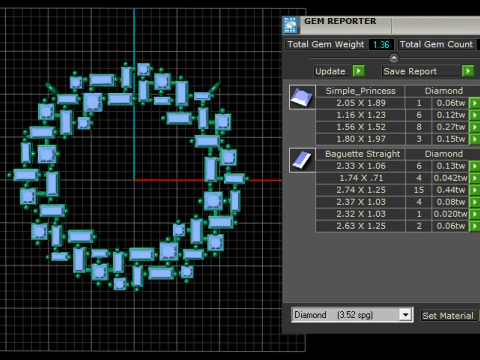480x360 pixels.
Task: Click the green arrow next to Update
Action: pyautogui.click(x=359, y=71)
